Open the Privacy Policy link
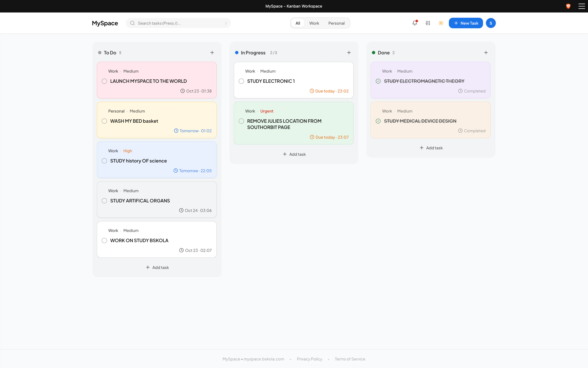 point(309,359)
